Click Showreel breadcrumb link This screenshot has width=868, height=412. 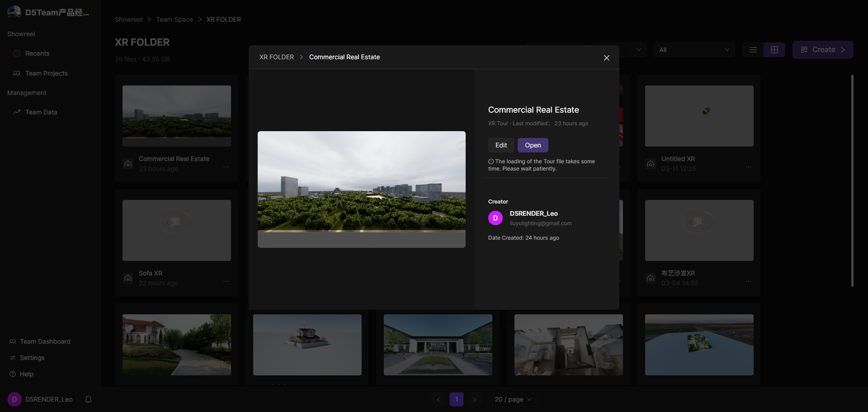128,19
